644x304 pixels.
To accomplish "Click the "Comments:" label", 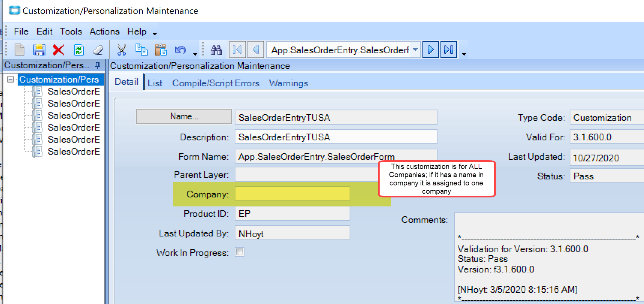I will (425, 220).
